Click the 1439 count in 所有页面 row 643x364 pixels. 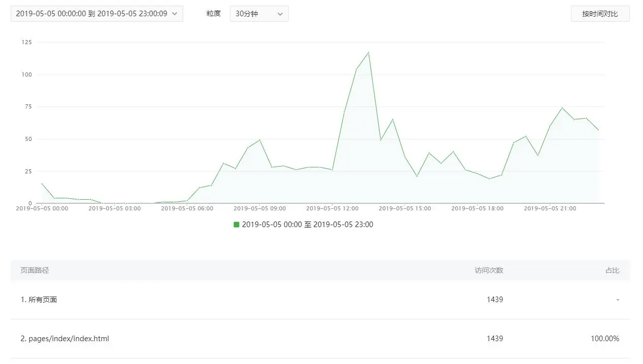pos(494,300)
